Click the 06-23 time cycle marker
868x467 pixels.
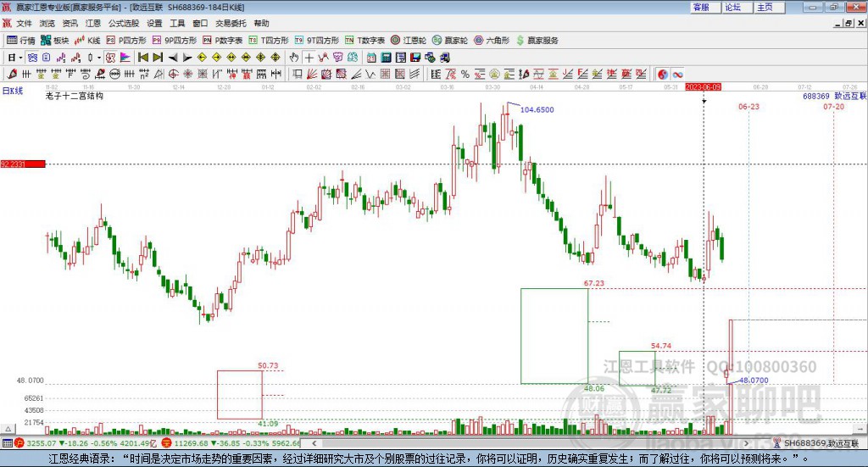pyautogui.click(x=748, y=106)
